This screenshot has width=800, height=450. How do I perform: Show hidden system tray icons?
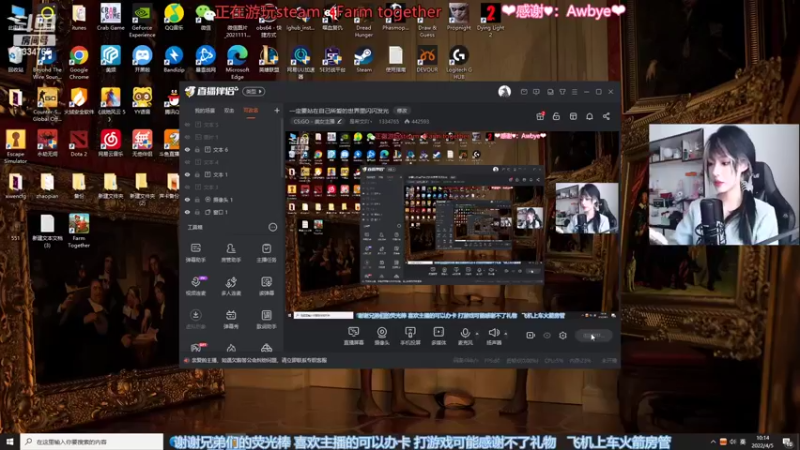(x=713, y=441)
